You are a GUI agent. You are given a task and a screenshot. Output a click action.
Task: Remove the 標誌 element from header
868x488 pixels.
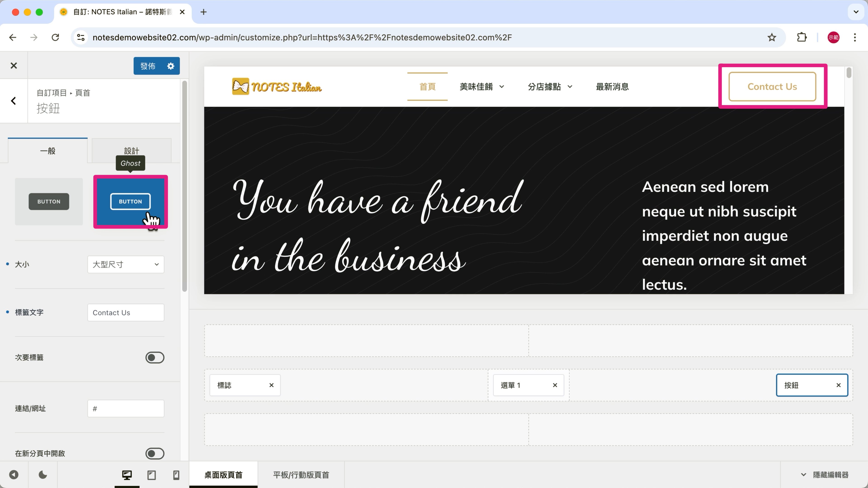(x=271, y=385)
